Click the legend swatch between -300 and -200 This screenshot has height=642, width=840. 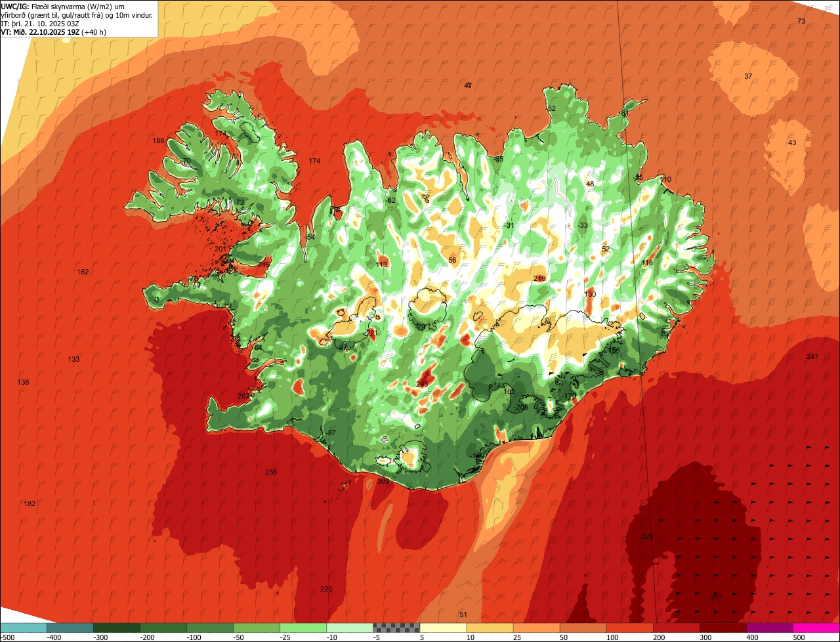pos(117,628)
